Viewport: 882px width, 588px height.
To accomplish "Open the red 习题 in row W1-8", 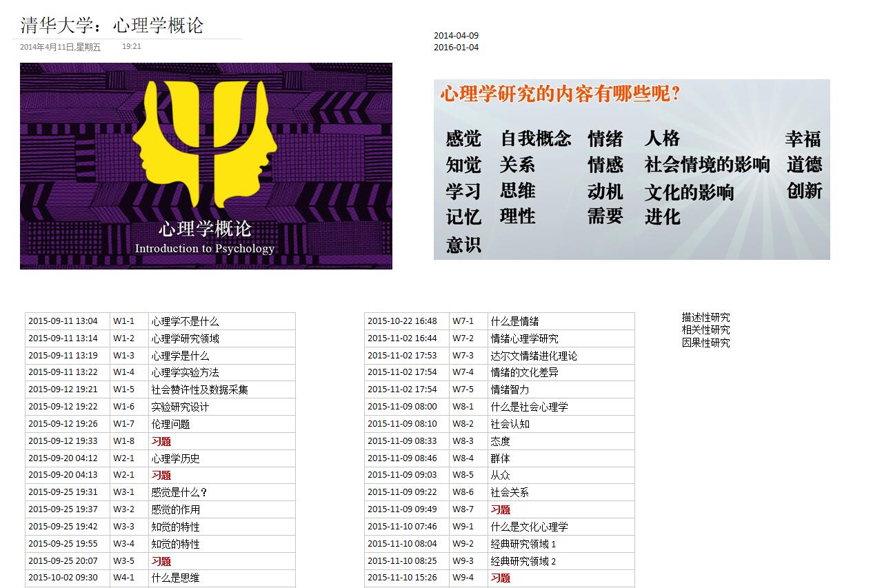I will [161, 441].
